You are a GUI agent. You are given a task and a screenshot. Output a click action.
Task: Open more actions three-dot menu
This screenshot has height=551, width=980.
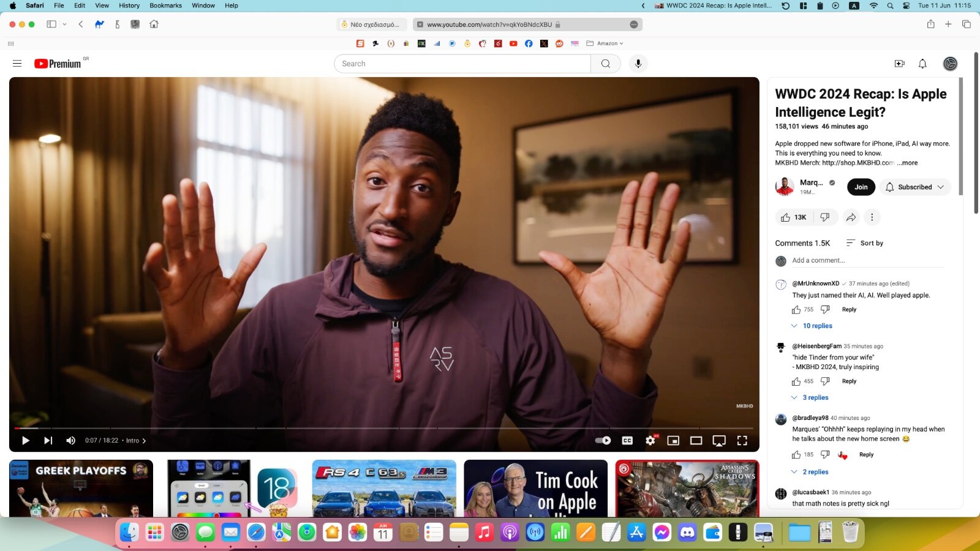[872, 217]
